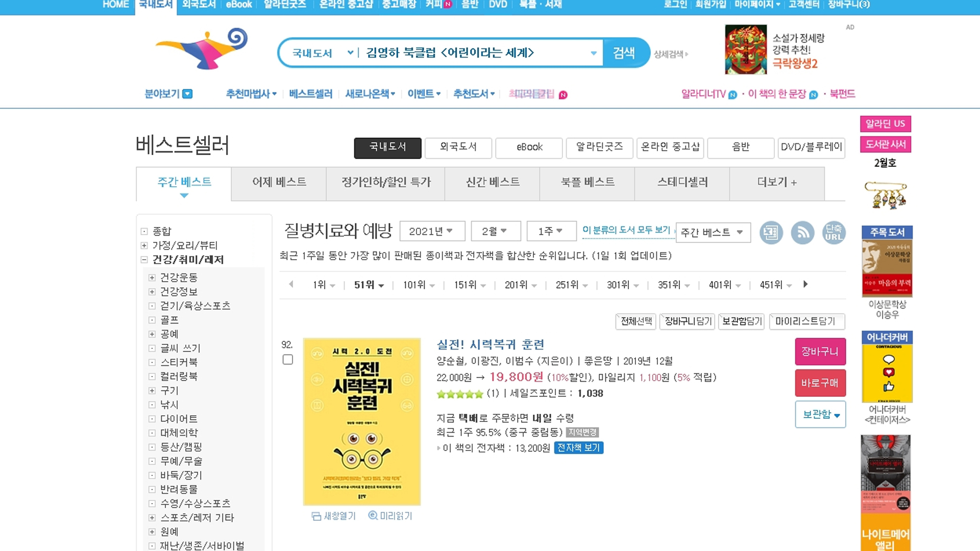
Task: Check the checkbox for book rank 92
Action: [288, 360]
